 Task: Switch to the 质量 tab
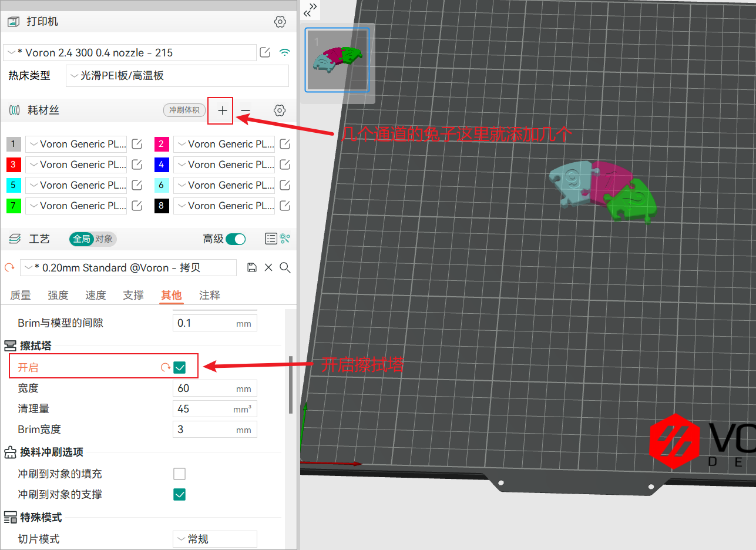coord(21,295)
